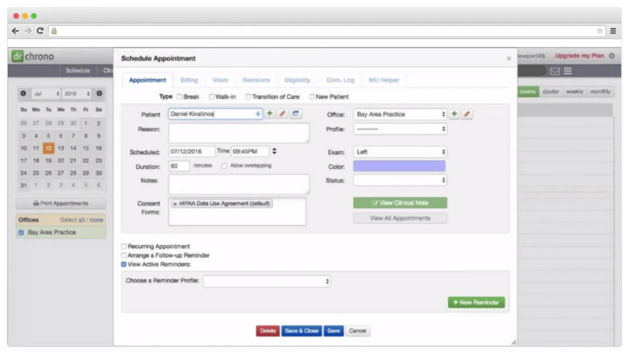Edit the patient with the pencil icon

(x=282, y=114)
